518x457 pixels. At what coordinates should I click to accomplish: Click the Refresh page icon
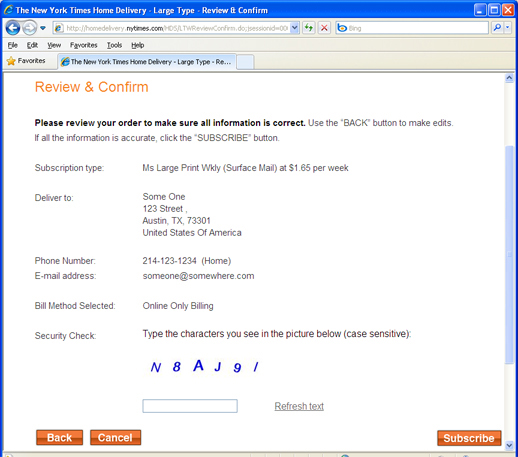point(309,28)
